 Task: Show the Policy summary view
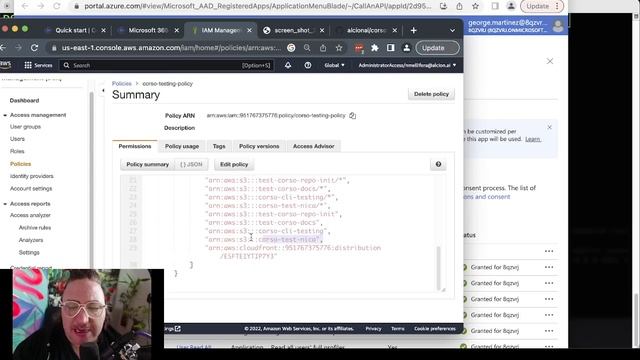click(147, 164)
